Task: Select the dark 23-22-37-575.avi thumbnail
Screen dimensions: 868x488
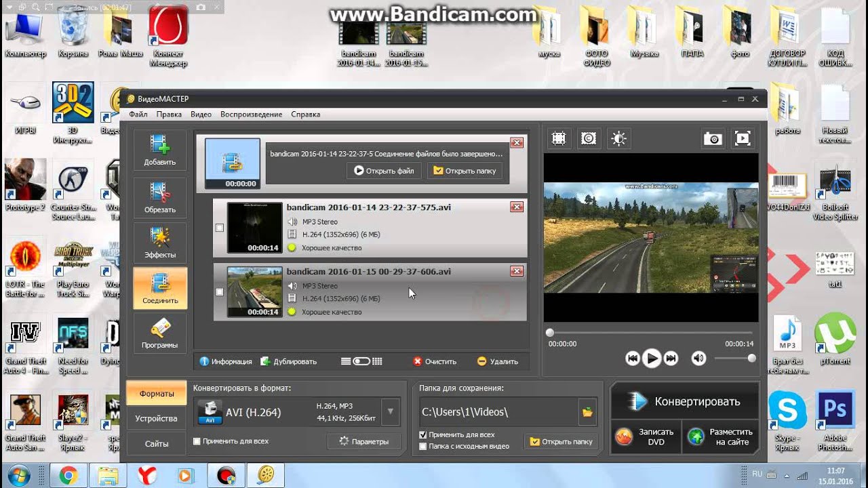Action: click(x=254, y=228)
